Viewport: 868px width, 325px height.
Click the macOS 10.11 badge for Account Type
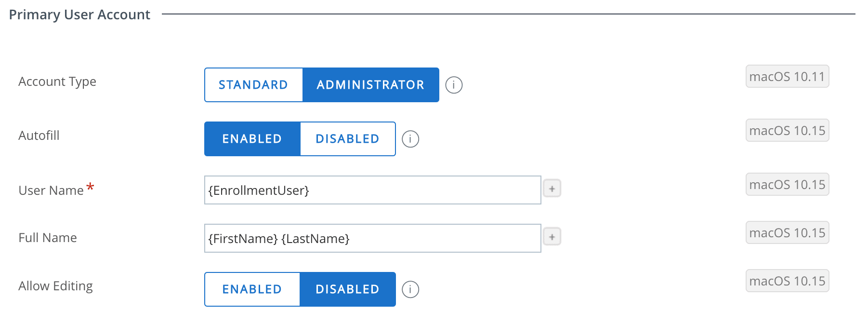788,76
